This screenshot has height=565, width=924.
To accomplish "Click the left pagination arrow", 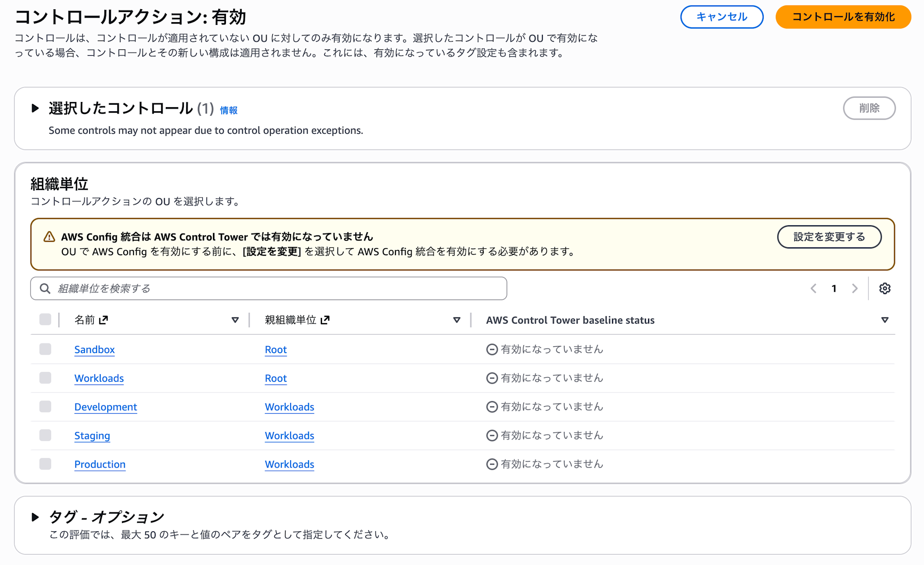I will point(814,288).
